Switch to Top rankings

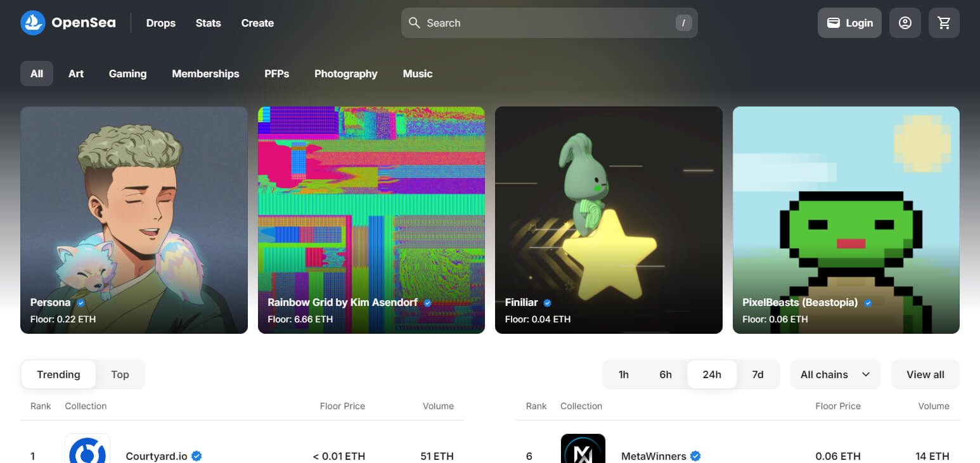click(120, 374)
